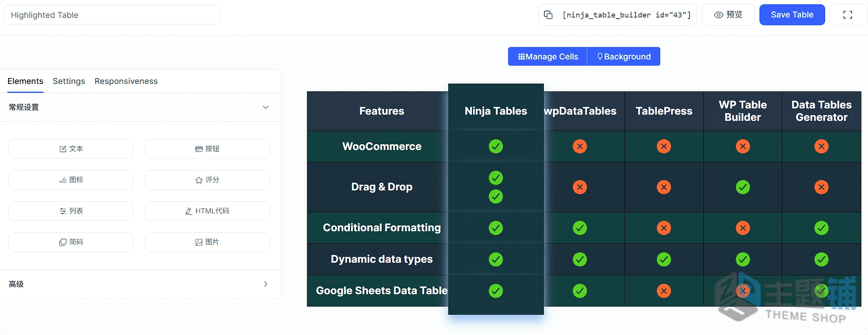
Task: Select the Data Tables Generator header cell
Action: point(821,111)
